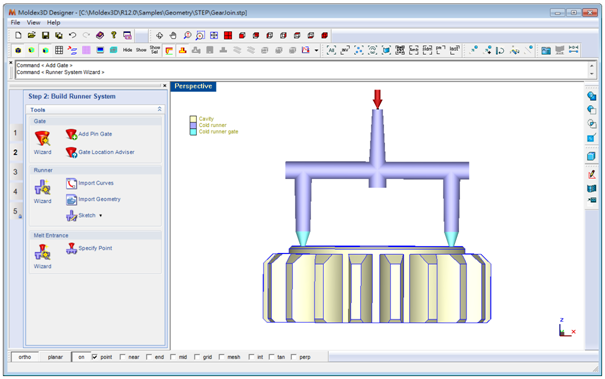Toggle the point snap checkbox
The image size is (605, 379).
click(95, 357)
